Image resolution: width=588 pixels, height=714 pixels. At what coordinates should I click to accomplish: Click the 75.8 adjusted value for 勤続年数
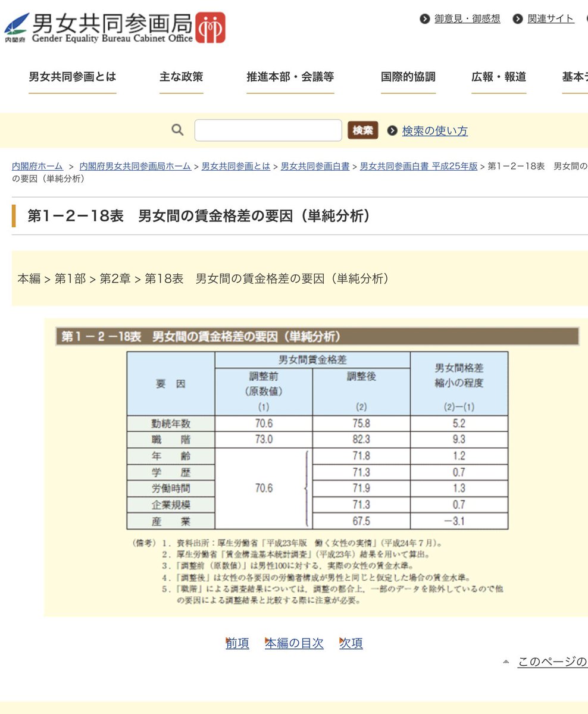pos(361,424)
